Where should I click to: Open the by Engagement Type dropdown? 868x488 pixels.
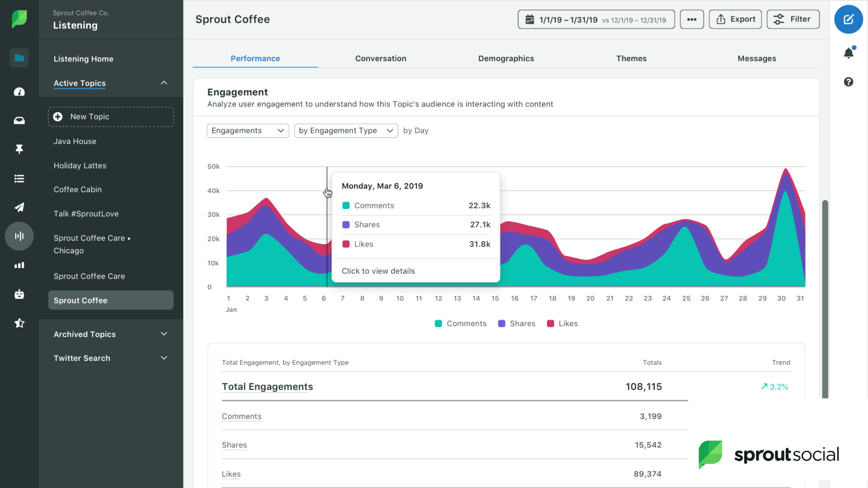tap(346, 131)
